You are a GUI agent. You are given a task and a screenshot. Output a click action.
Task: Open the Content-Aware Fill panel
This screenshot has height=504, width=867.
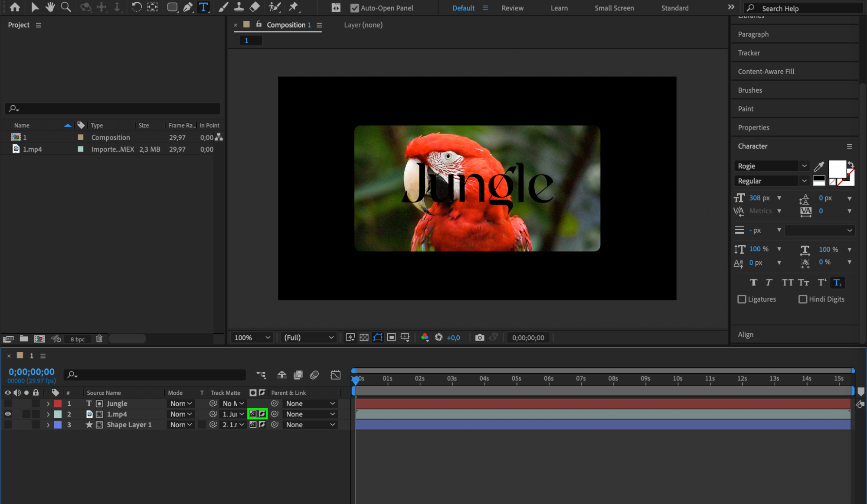pyautogui.click(x=766, y=72)
